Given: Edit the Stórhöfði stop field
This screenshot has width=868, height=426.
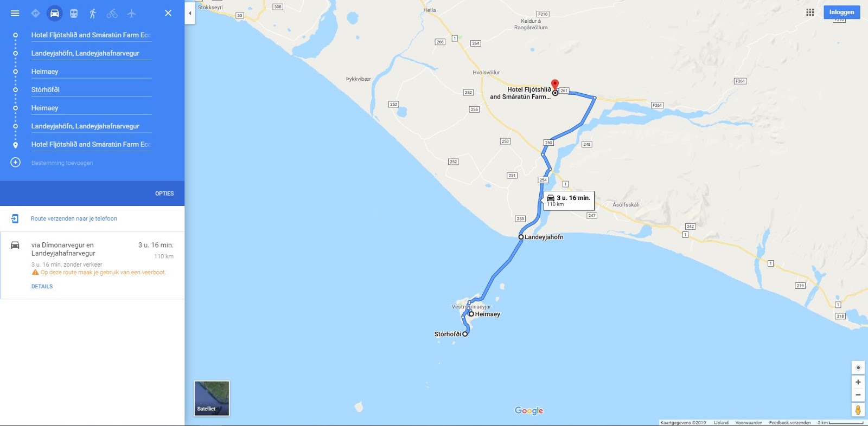Looking at the screenshot, I should point(91,89).
